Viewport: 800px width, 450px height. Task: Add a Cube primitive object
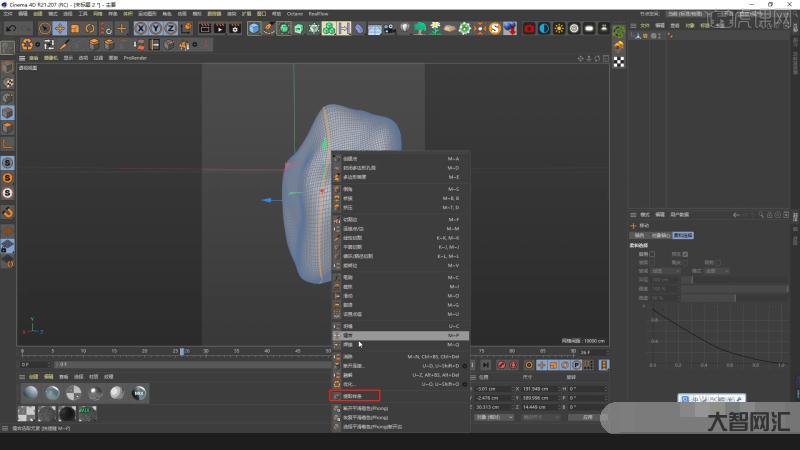coord(254,28)
